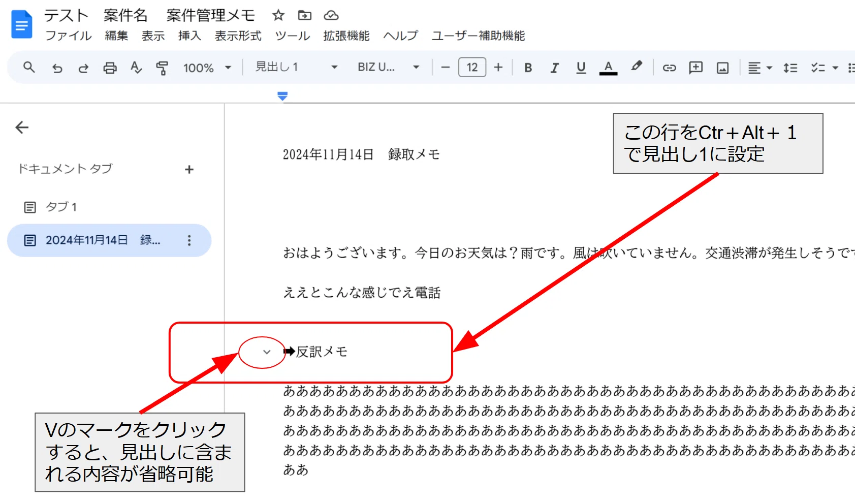Click the add comment icon
Screen dimensions: 855x504
tap(695, 68)
